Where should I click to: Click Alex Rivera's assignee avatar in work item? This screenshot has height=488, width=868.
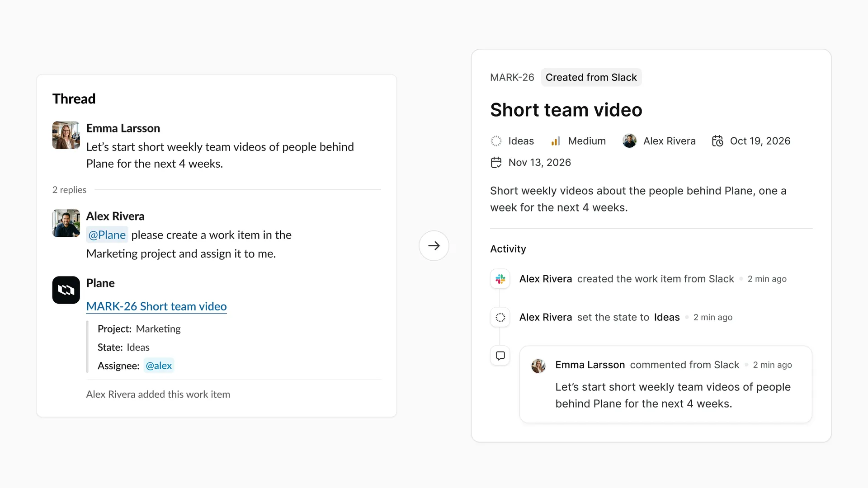[x=629, y=141]
